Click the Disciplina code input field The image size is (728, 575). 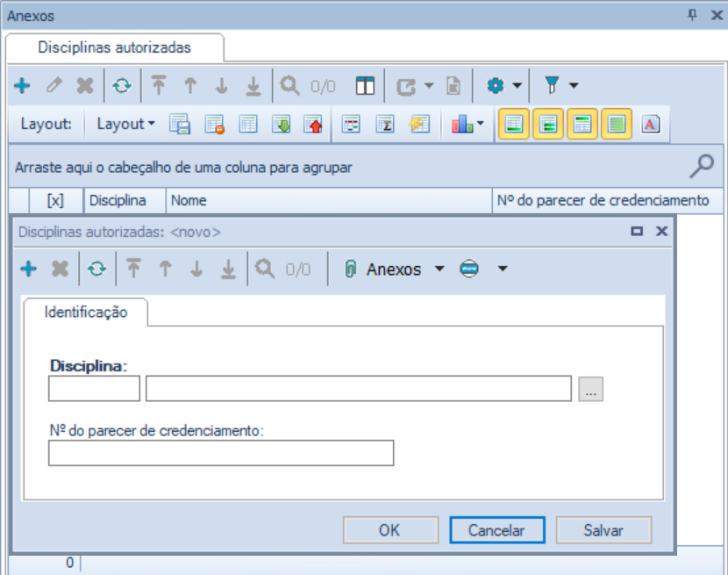tap(94, 389)
